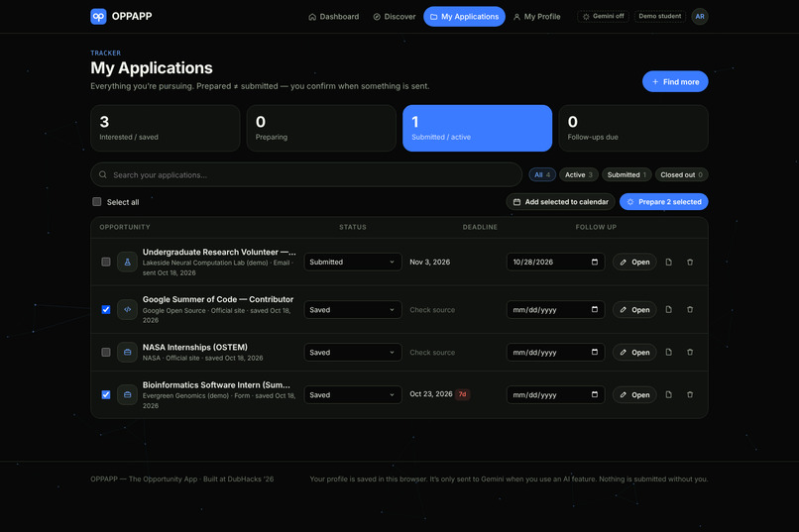The image size is (799, 532).
Task: Click the OPPAPP logo icon
Action: point(98,16)
